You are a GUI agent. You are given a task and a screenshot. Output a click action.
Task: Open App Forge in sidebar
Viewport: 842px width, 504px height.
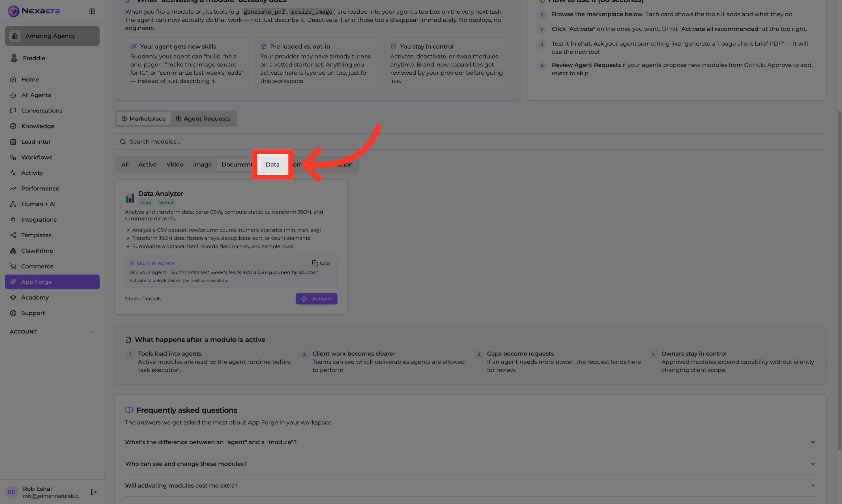pos(52,282)
